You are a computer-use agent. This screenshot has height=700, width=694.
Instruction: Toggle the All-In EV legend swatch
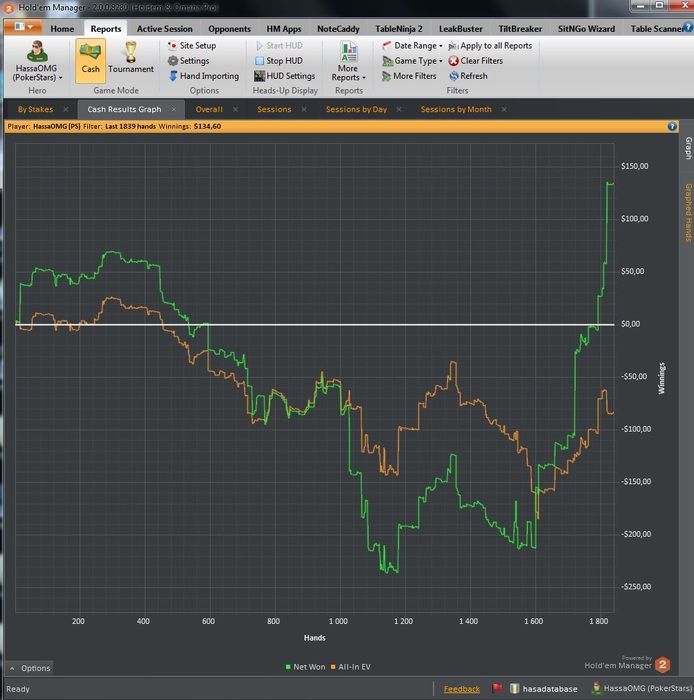pyautogui.click(x=333, y=667)
